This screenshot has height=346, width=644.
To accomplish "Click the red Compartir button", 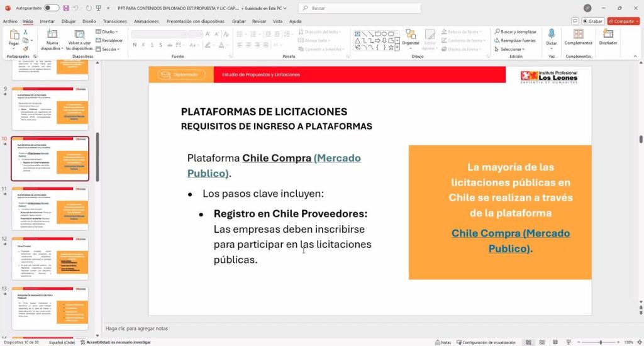I will [x=623, y=21].
